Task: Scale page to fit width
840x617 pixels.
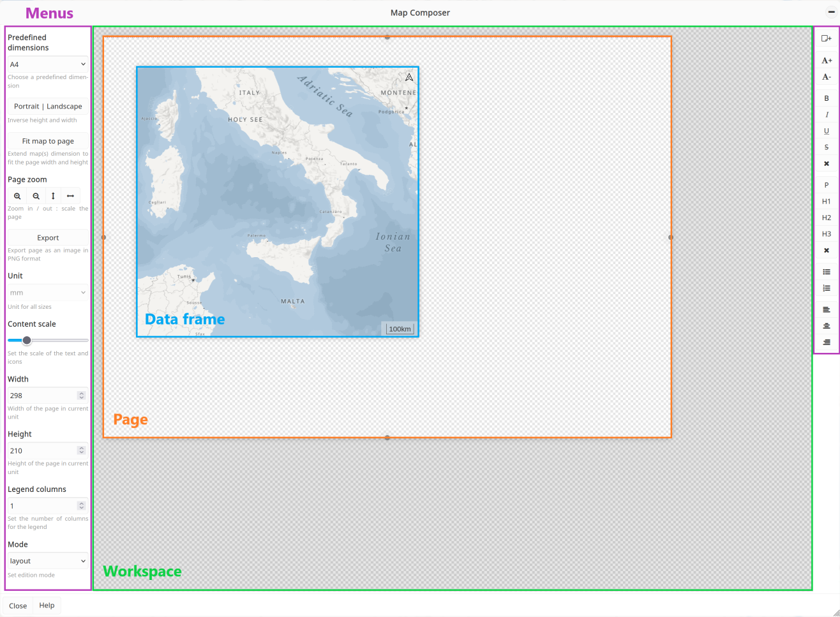Action: pyautogui.click(x=70, y=196)
